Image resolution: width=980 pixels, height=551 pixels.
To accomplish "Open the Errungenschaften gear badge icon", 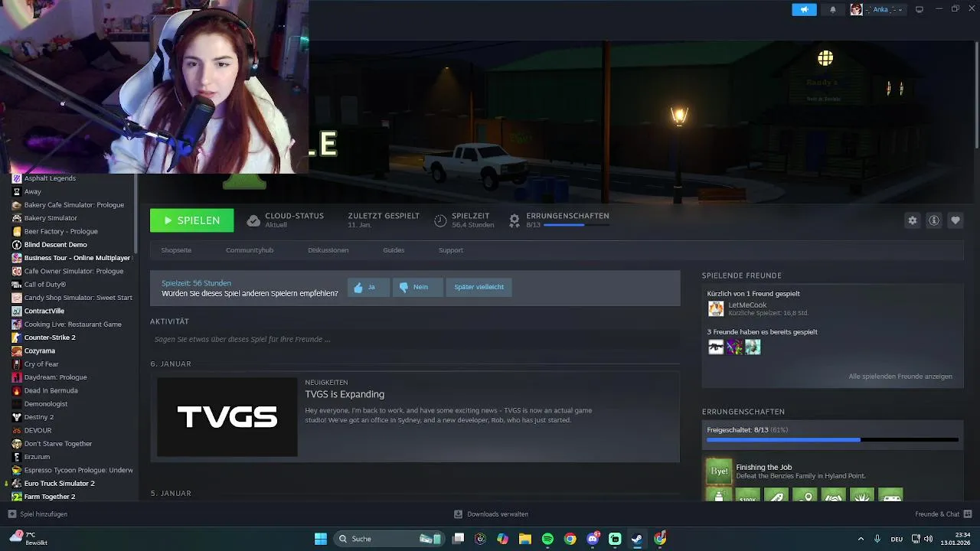I will pyautogui.click(x=514, y=221).
